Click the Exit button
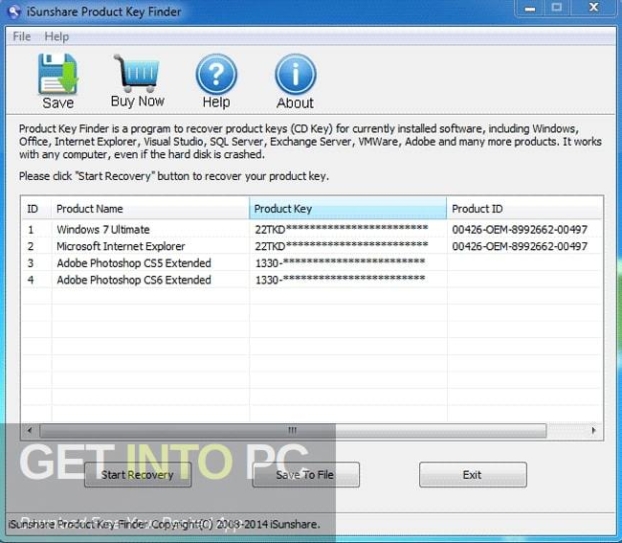622x543 pixels. [472, 474]
